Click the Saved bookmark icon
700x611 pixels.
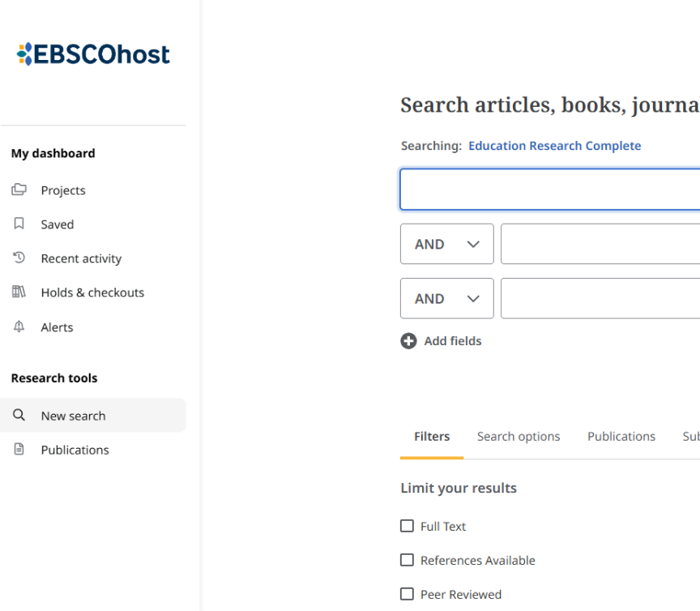pyautogui.click(x=19, y=224)
